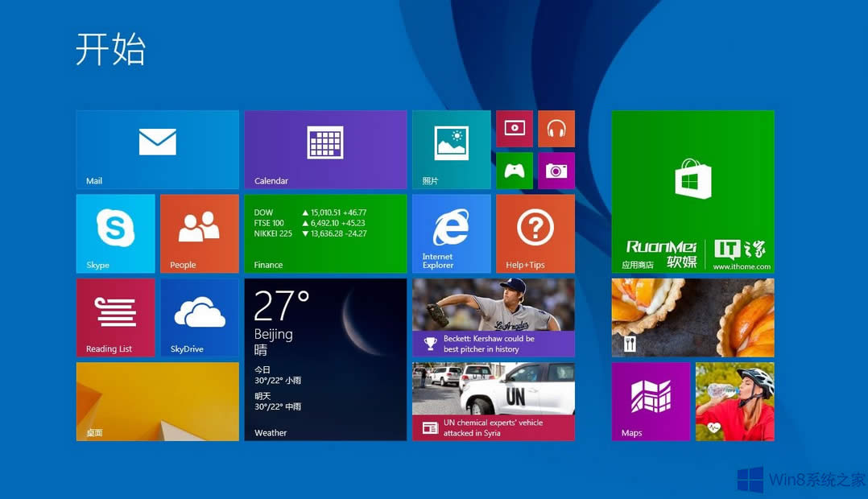Open the Help+Tips tile
The height and width of the screenshot is (499, 868).
pyautogui.click(x=535, y=233)
